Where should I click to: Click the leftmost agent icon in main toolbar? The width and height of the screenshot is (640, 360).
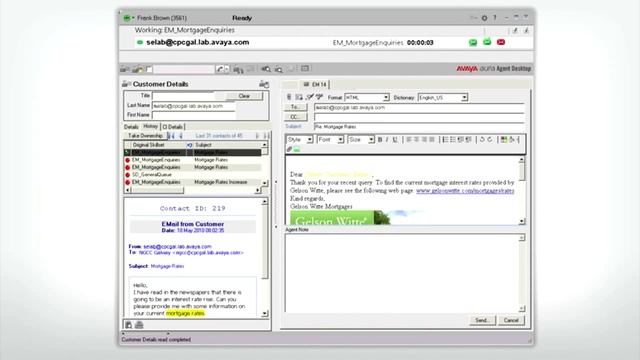pyautogui.click(x=125, y=69)
